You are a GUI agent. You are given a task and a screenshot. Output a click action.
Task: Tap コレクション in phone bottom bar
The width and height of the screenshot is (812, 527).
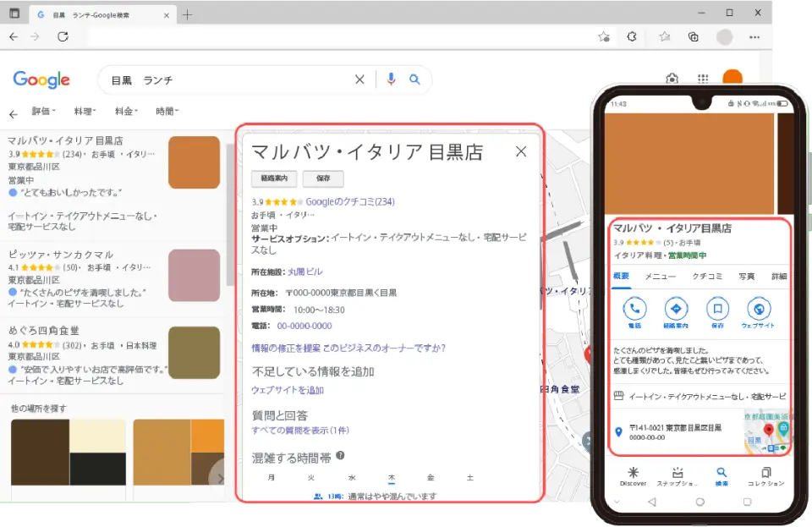pos(766,476)
